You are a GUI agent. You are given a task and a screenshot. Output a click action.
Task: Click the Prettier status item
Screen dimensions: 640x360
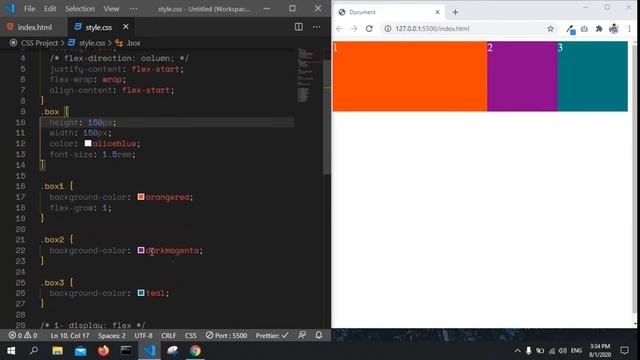272,336
